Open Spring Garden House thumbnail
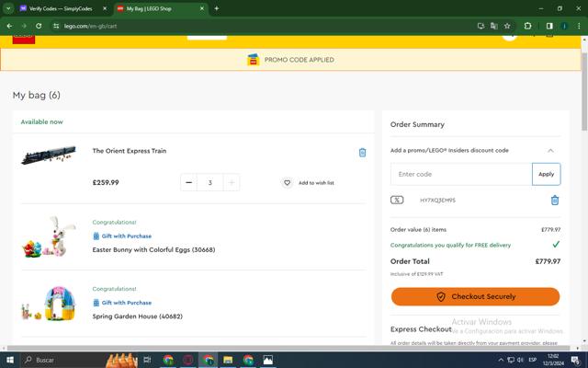588x368 pixels. 49,304
